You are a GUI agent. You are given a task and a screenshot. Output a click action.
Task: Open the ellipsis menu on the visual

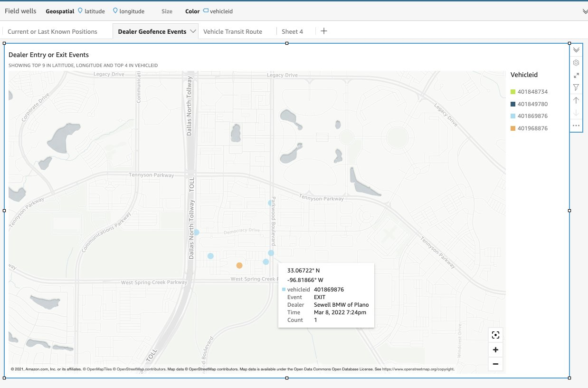(576, 125)
